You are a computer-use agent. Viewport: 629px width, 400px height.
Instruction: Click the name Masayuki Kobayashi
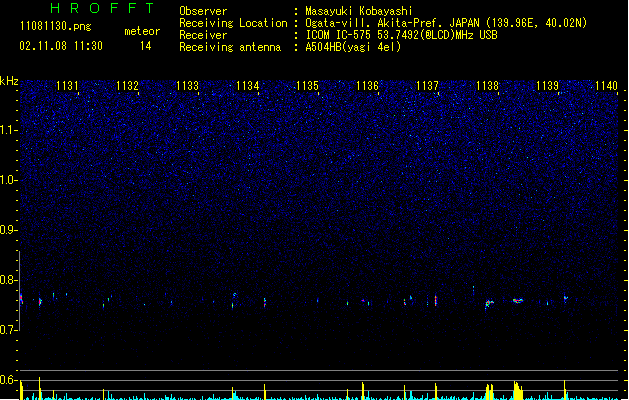pyautogui.click(x=359, y=11)
